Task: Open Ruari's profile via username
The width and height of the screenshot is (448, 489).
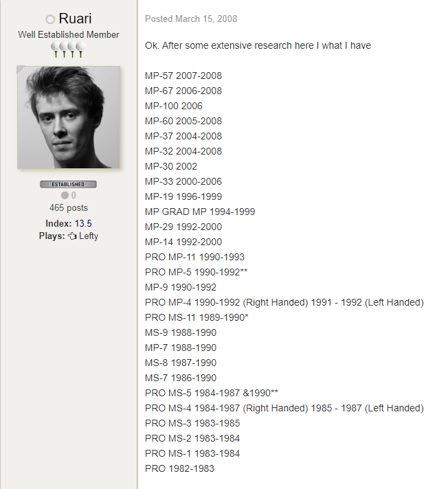Action: tap(75, 19)
